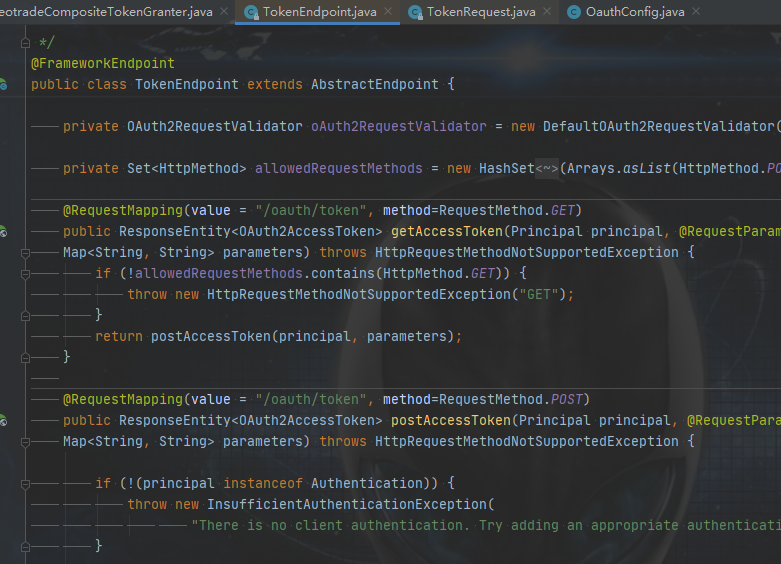Click InsufficientAuthenticationException constructor
Screen dimensions: 781x564
click(x=347, y=504)
